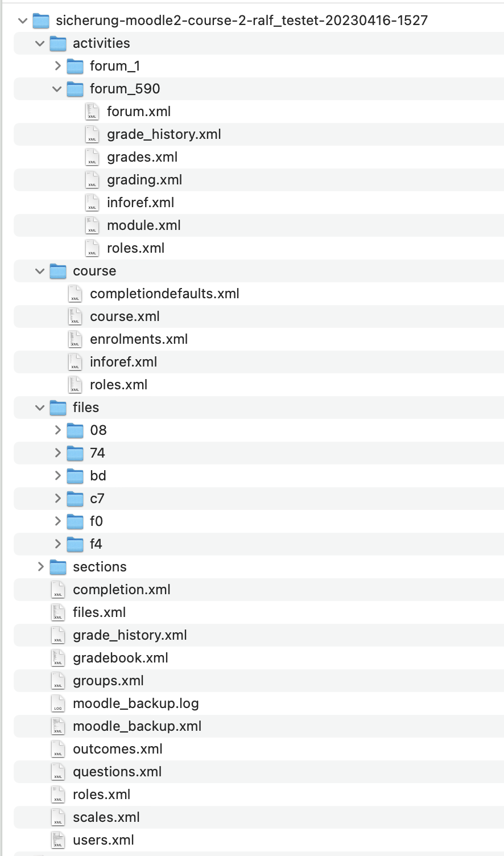Expand the bd folder chevron
The height and width of the screenshot is (856, 504).
57,476
